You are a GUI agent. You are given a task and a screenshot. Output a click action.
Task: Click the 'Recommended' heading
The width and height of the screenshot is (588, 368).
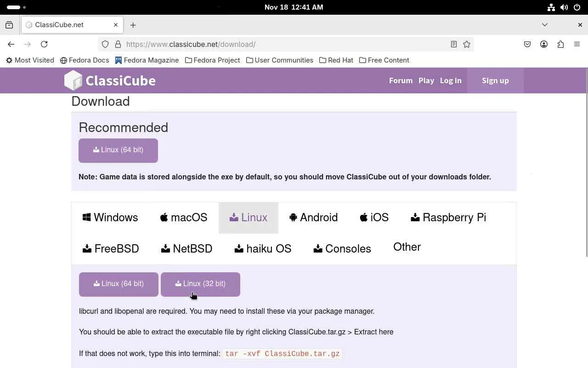(x=124, y=127)
